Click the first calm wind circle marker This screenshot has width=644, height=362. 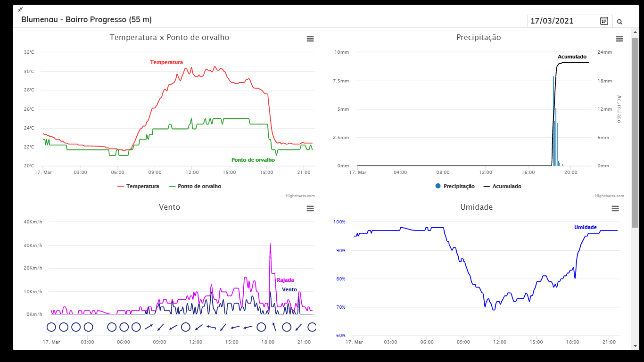(x=51, y=327)
